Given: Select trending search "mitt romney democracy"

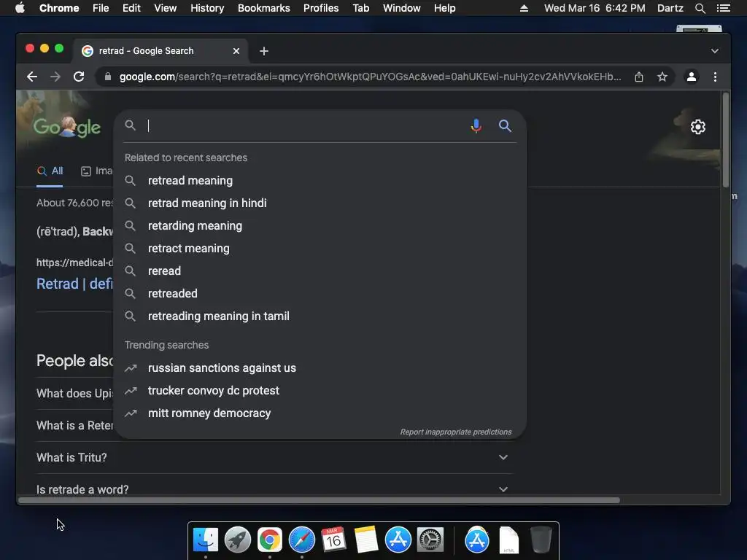Looking at the screenshot, I should tap(320, 413).
